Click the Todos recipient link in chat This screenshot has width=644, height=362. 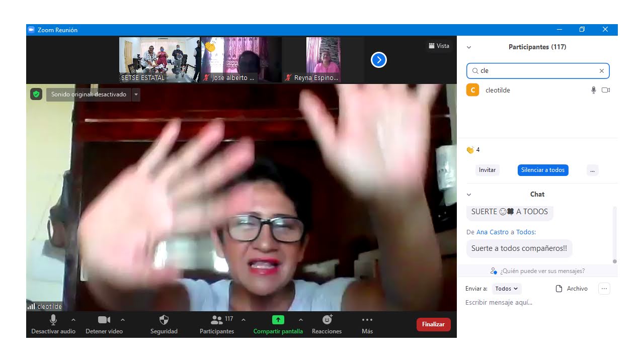pyautogui.click(x=526, y=232)
